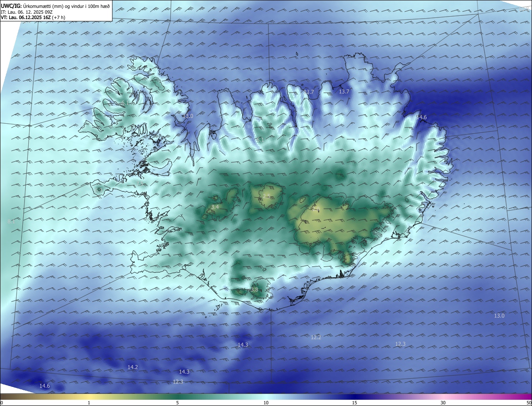
Task: Click the 3.4 value label on the map
Action: tap(215, 207)
